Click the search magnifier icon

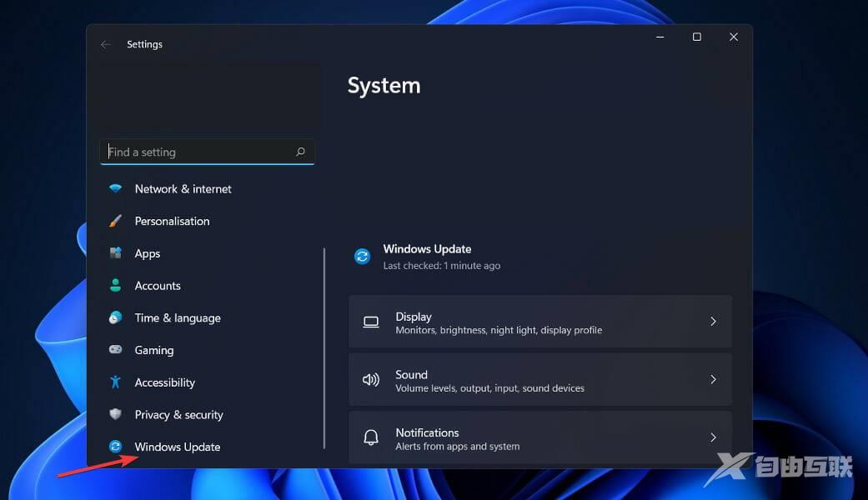tap(301, 152)
